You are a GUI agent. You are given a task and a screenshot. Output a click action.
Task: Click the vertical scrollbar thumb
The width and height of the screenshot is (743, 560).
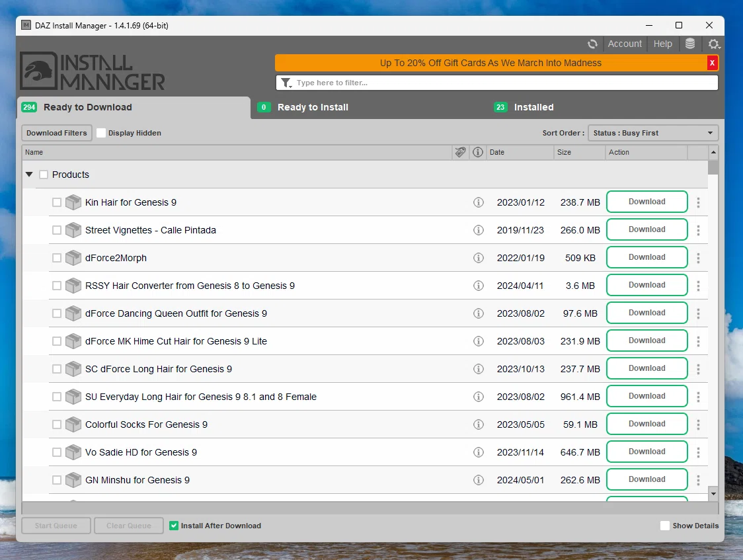coord(713,168)
